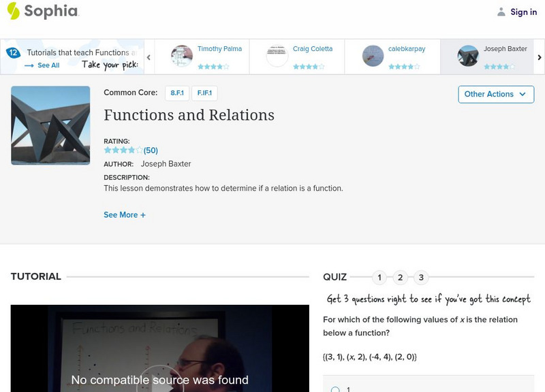Open the Other Actions dropdown

(495, 94)
